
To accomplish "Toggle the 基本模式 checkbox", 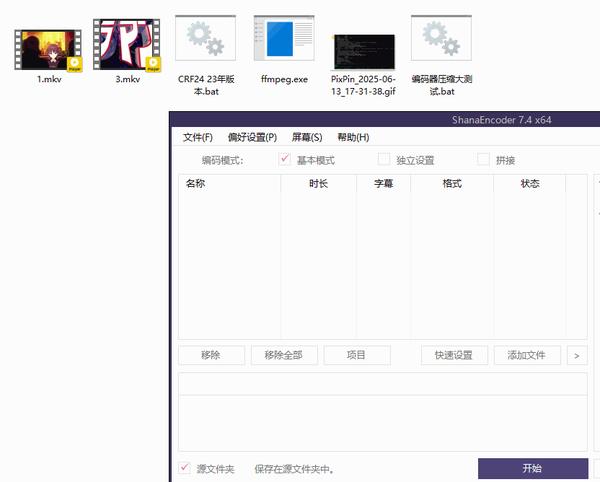I will click(x=285, y=159).
